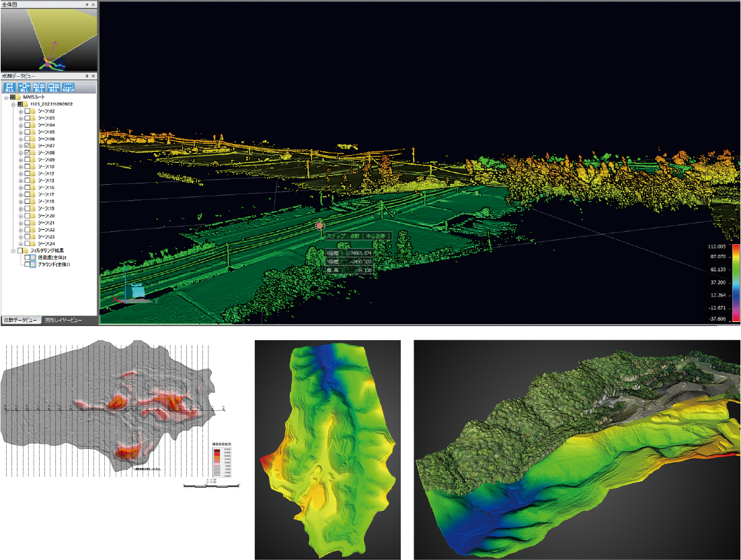Switch to the 点群データビュー tab
Image resolution: width=741 pixels, height=560 pixels.
21,320
